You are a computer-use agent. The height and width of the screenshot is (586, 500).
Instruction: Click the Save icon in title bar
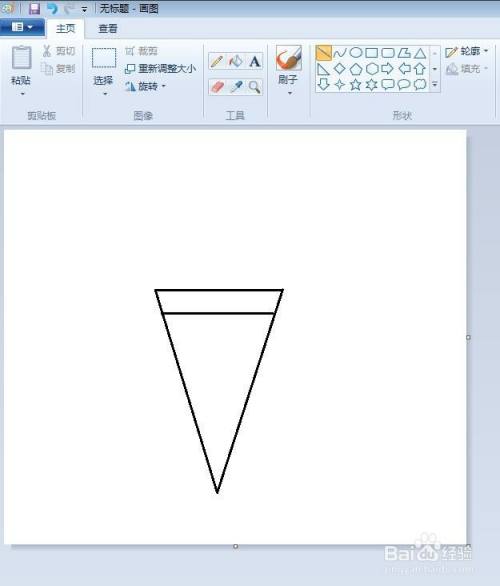click(x=34, y=8)
